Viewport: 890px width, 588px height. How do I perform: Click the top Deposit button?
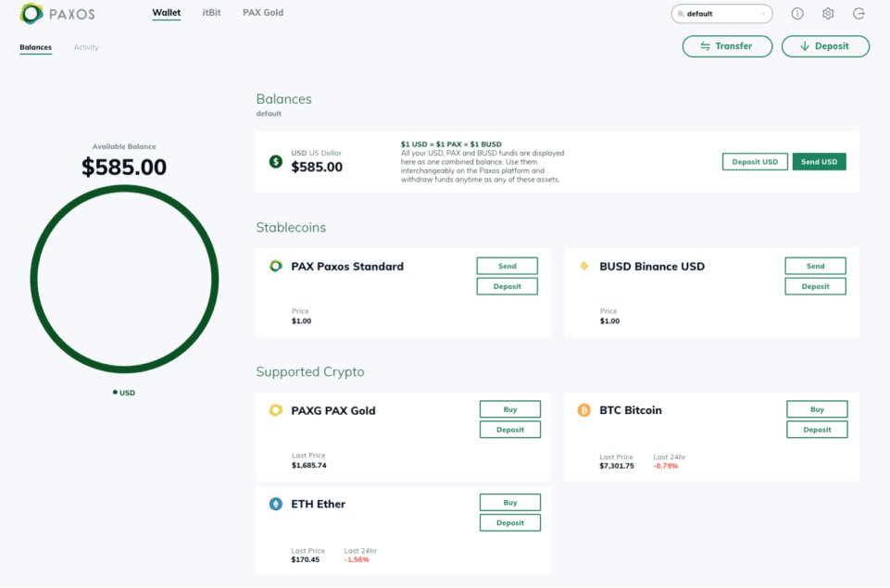825,46
